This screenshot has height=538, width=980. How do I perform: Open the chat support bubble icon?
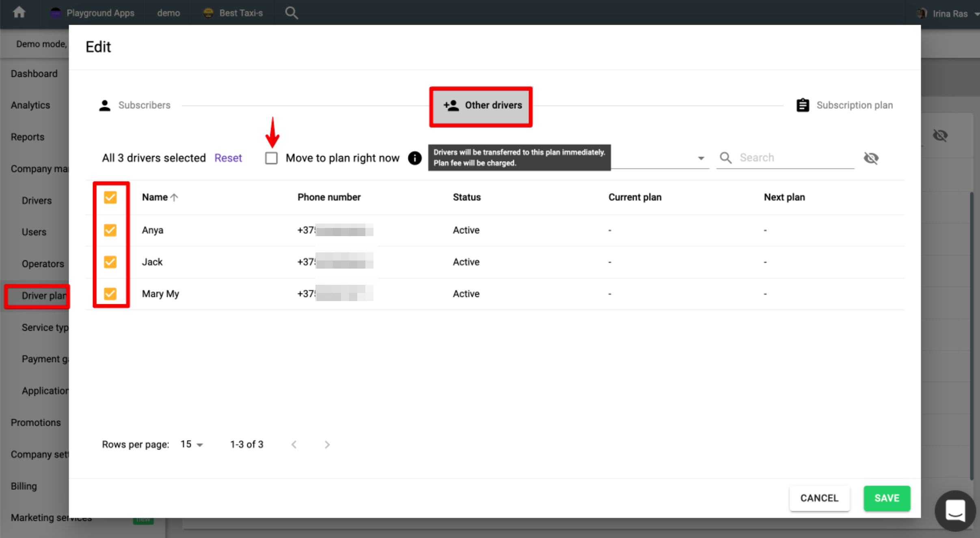pos(955,510)
